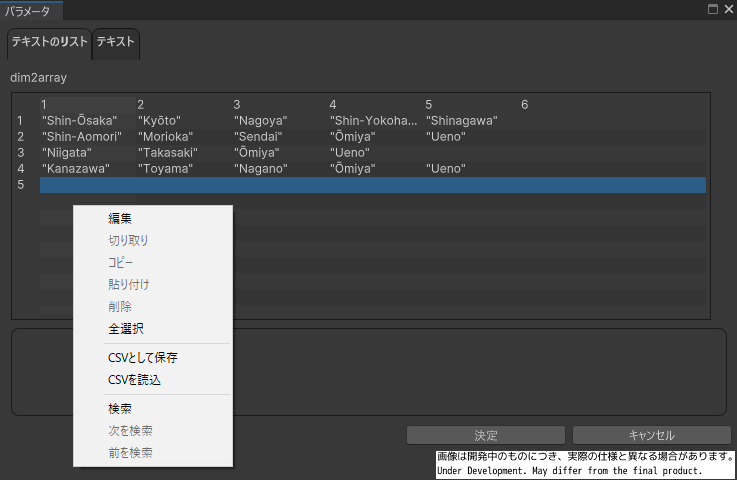This screenshot has width=737, height=480.
Task: Close the パラメータ window
Action: [x=729, y=9]
